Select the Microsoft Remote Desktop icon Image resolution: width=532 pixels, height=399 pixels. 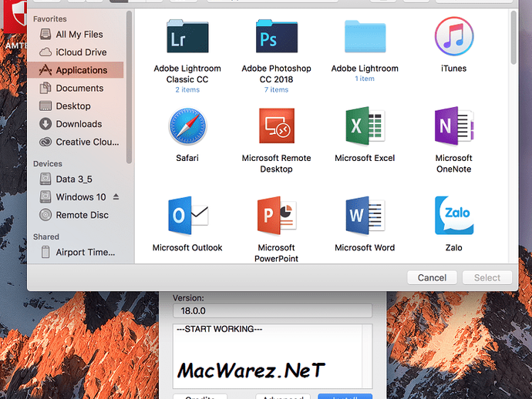[277, 126]
